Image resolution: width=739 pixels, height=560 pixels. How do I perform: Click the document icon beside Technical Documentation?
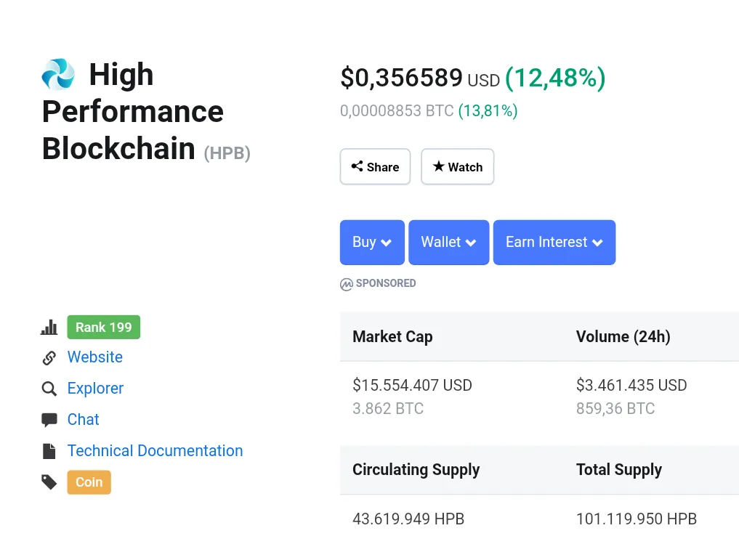[49, 451]
